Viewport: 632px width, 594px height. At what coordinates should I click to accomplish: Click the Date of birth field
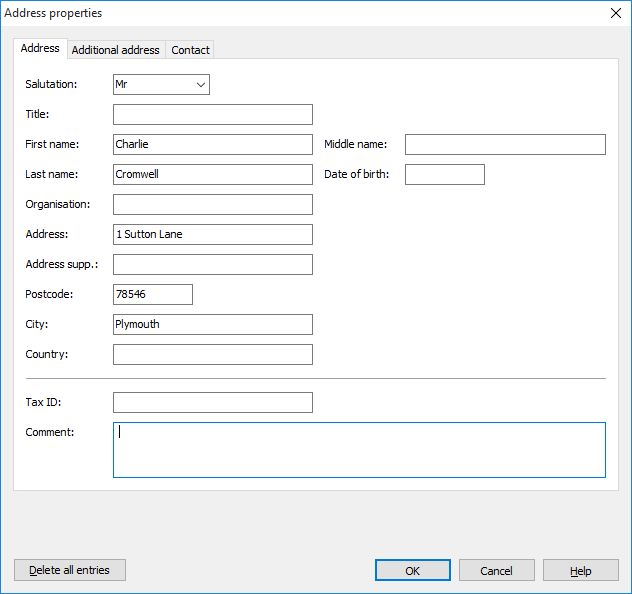pyautogui.click(x=444, y=174)
